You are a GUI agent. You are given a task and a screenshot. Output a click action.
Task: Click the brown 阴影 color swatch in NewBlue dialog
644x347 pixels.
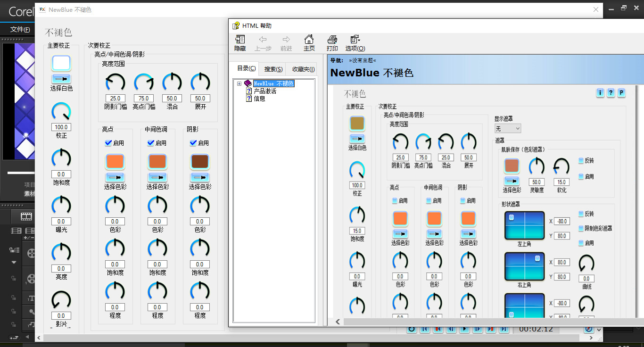[200, 162]
